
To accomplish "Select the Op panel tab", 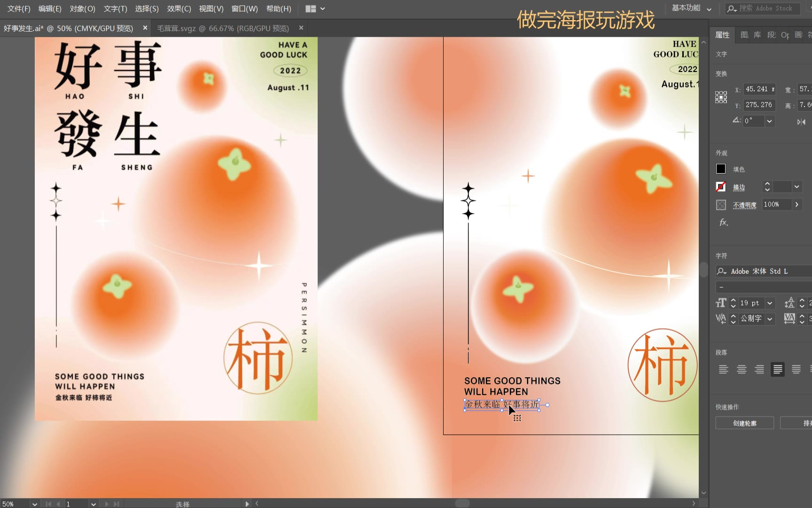I will tap(785, 35).
